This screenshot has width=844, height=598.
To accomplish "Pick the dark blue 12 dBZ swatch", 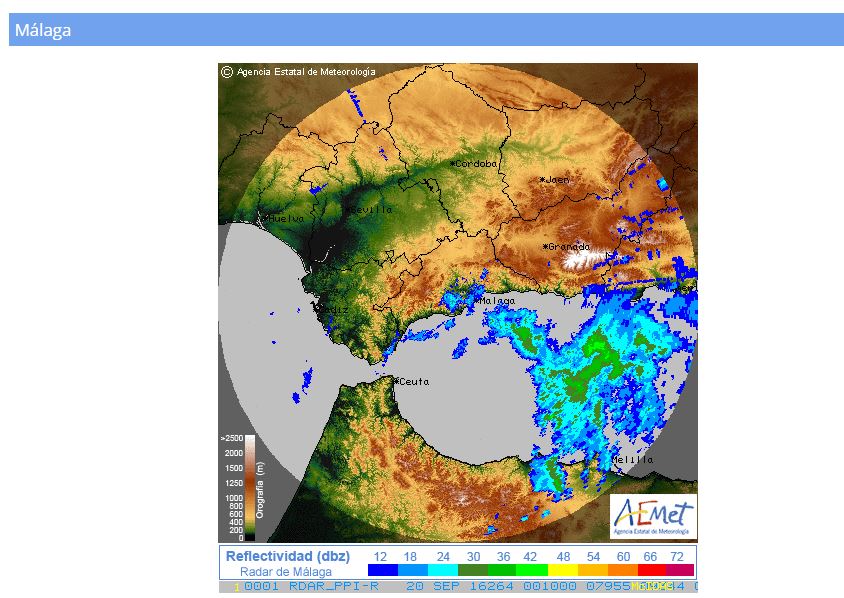I will point(382,571).
